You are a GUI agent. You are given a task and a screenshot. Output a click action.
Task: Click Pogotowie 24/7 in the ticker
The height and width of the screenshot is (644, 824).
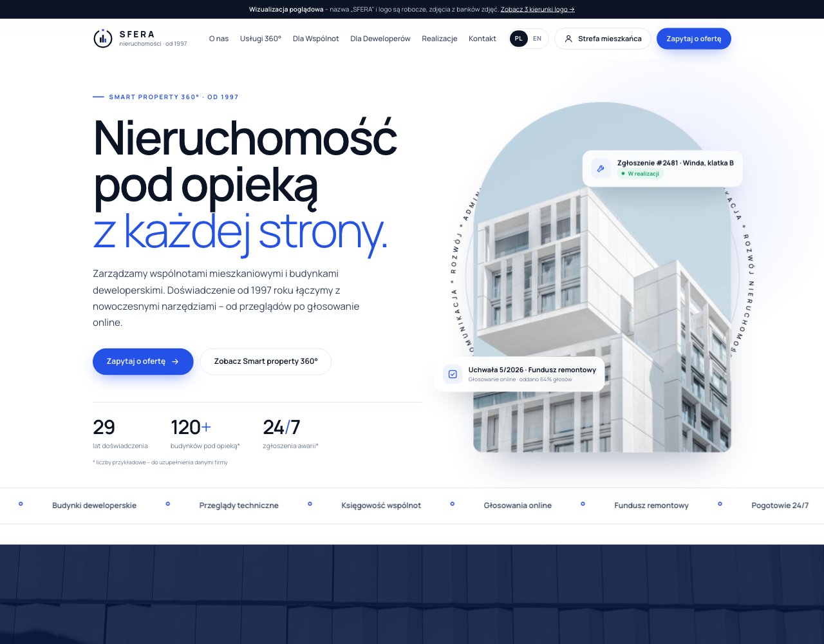[x=780, y=506]
